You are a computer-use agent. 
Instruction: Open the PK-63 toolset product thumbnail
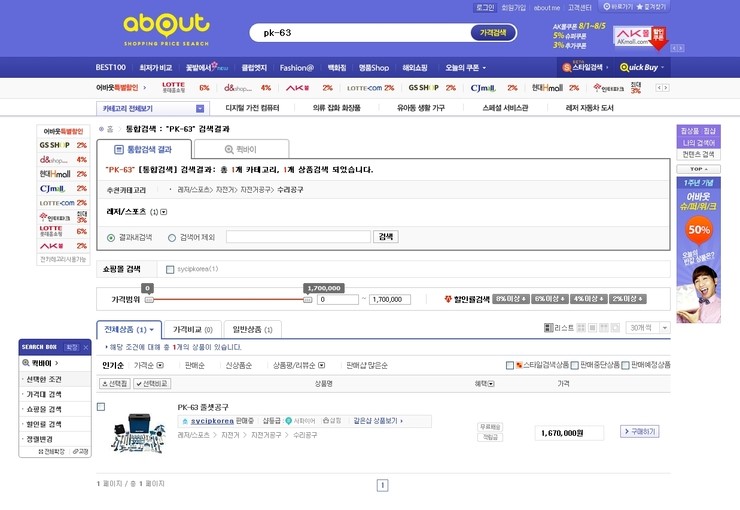coord(139,432)
